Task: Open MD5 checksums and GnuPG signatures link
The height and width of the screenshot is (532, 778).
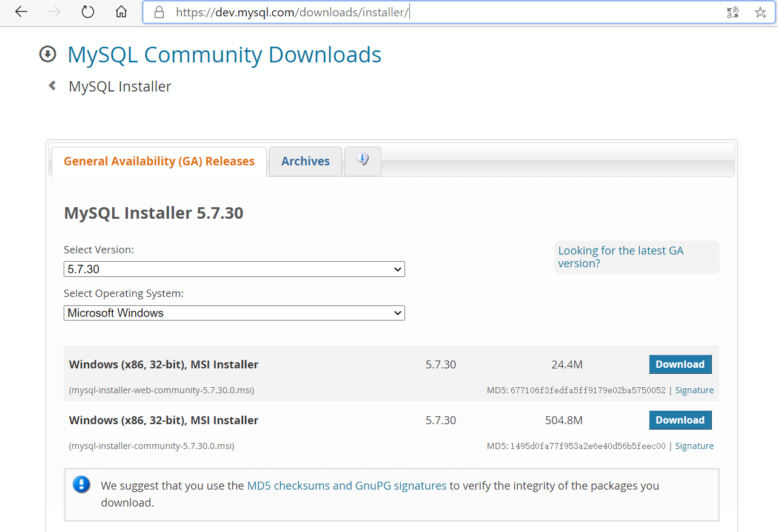Action: click(x=347, y=485)
